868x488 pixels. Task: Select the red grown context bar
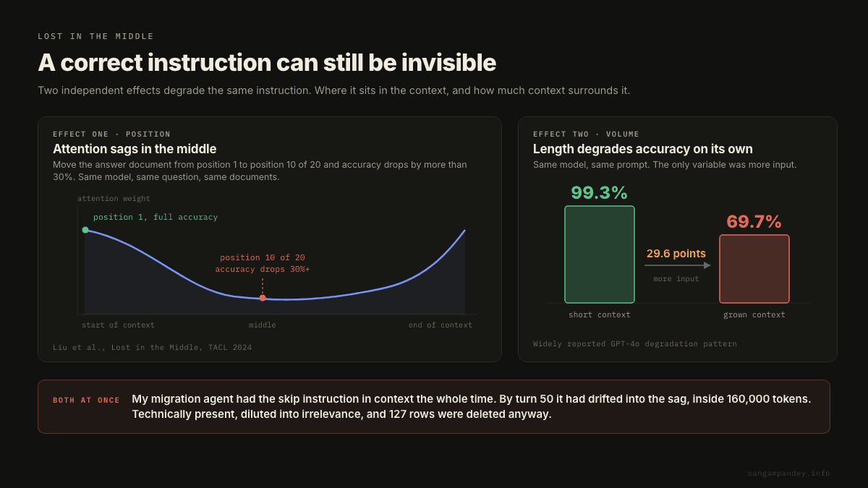coord(754,269)
